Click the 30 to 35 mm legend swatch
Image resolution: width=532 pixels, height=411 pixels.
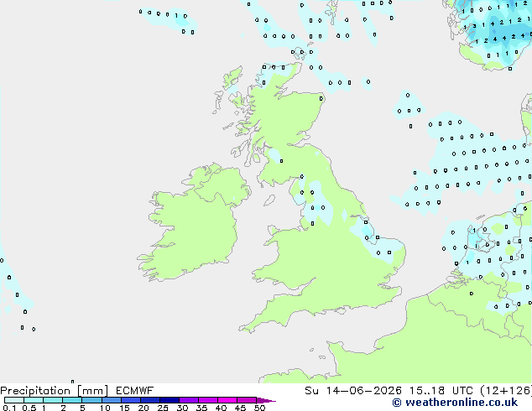coord(188,400)
